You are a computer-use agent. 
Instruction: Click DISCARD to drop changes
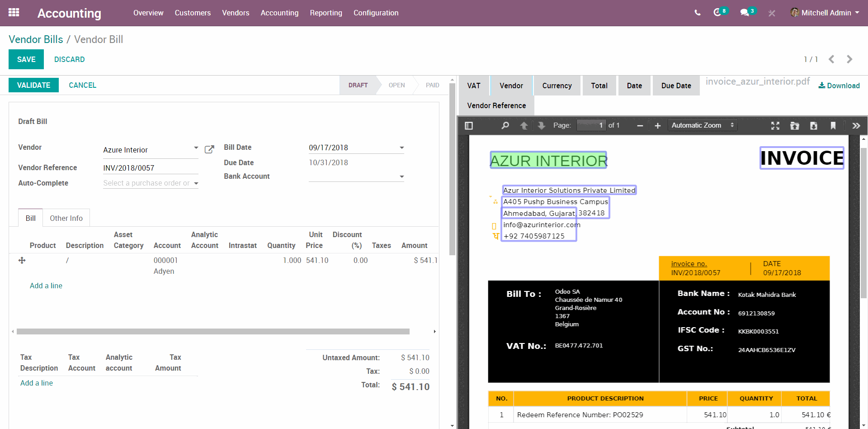click(x=69, y=59)
